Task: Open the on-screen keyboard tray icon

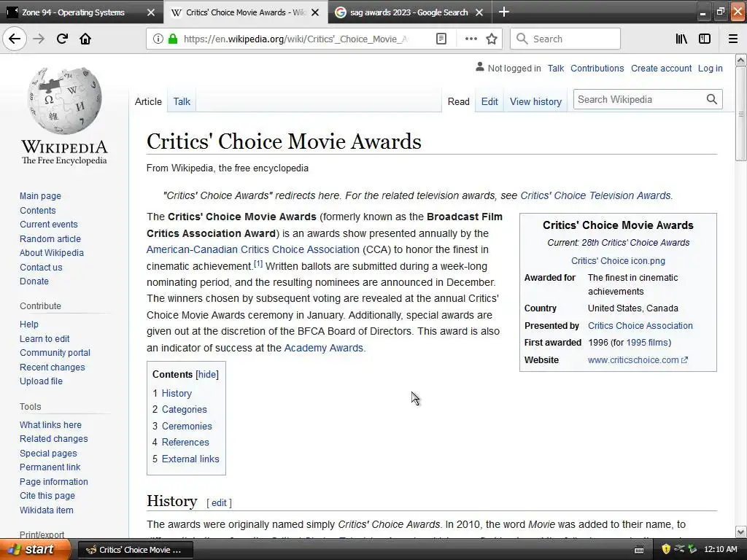Action: (x=639, y=550)
